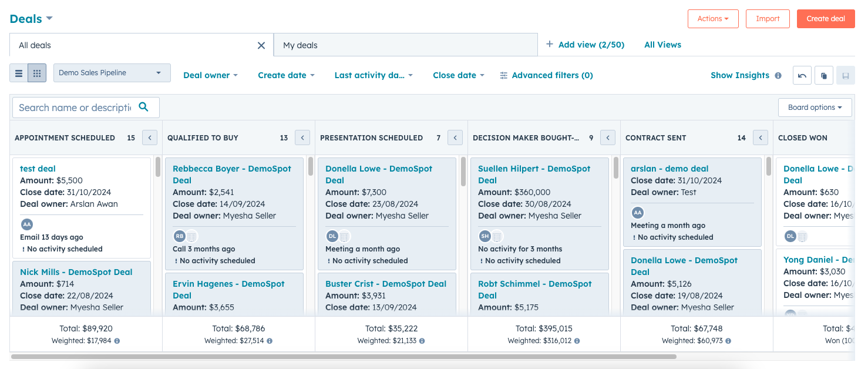868x369 pixels.
Task: Click the Appointment Scheduled column vertical scrollbar
Action: [x=158, y=167]
